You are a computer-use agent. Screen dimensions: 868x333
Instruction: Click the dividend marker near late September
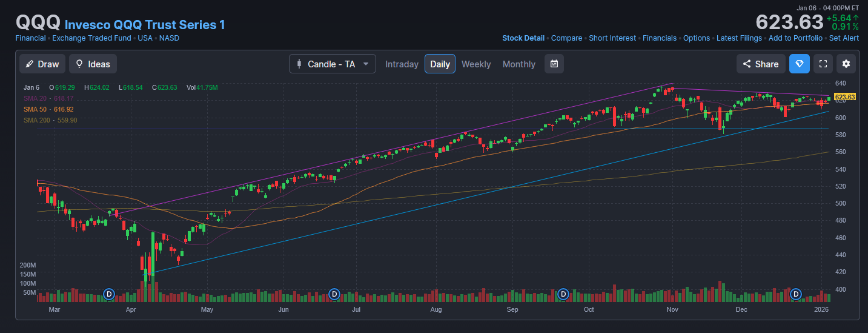tap(563, 294)
